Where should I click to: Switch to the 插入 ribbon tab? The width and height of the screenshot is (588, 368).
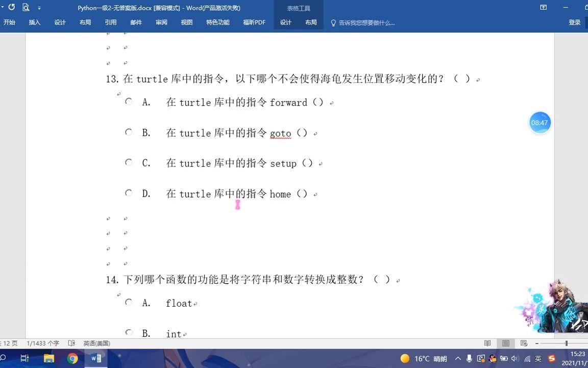pos(34,22)
